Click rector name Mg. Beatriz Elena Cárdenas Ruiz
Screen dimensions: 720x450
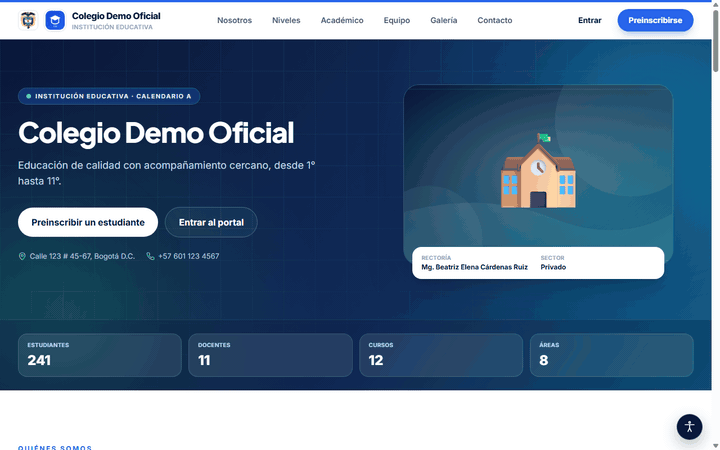point(474,267)
